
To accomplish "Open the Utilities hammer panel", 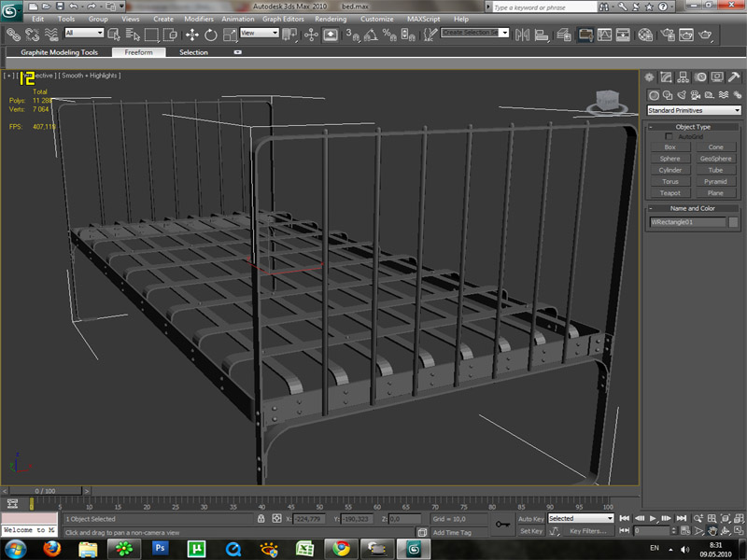I will pos(734,77).
